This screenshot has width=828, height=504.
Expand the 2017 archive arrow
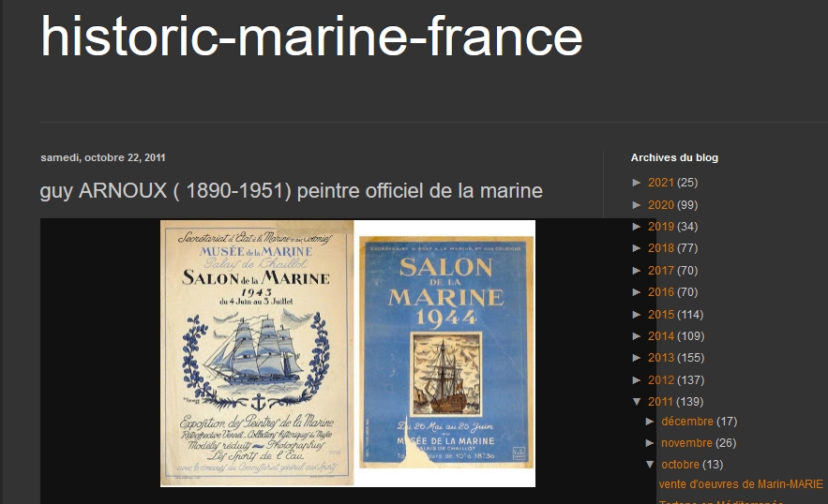(x=637, y=270)
